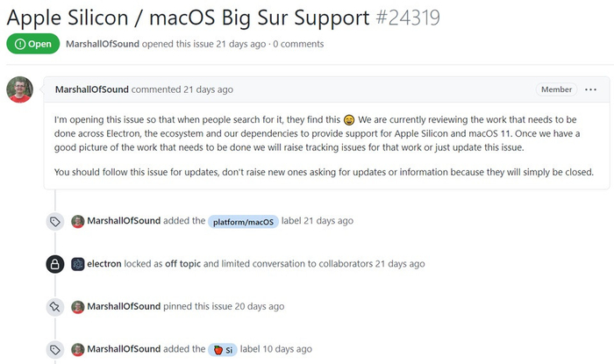Open the electron organization link
The image size is (614, 364).
point(104,263)
